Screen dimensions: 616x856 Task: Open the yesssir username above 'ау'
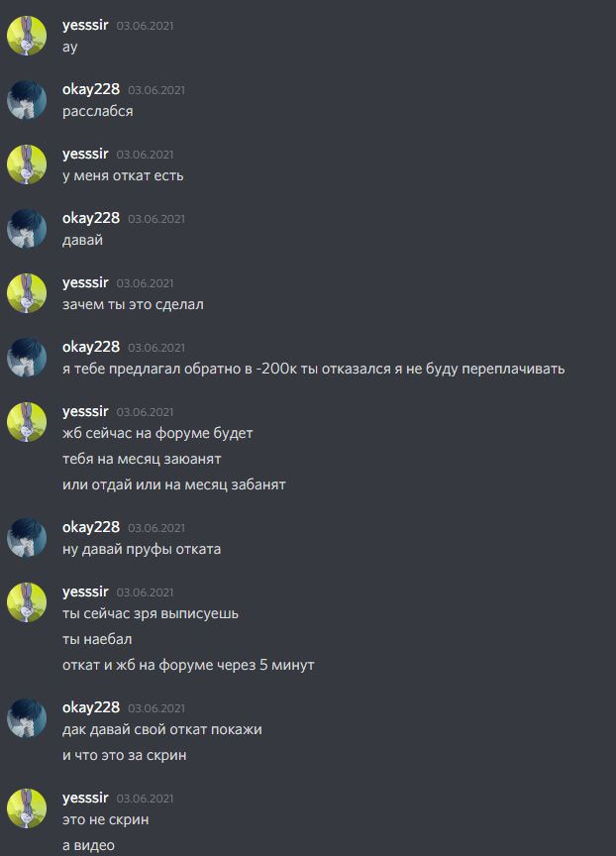point(85,26)
